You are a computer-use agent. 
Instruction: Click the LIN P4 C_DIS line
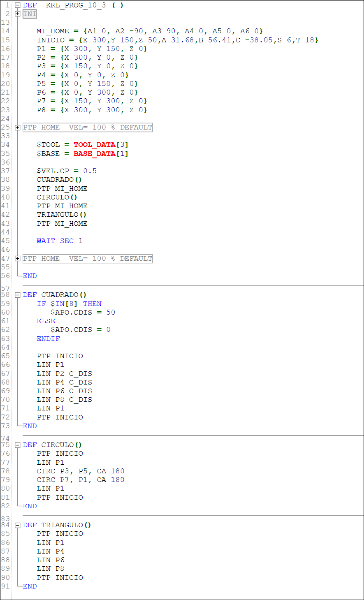65,382
